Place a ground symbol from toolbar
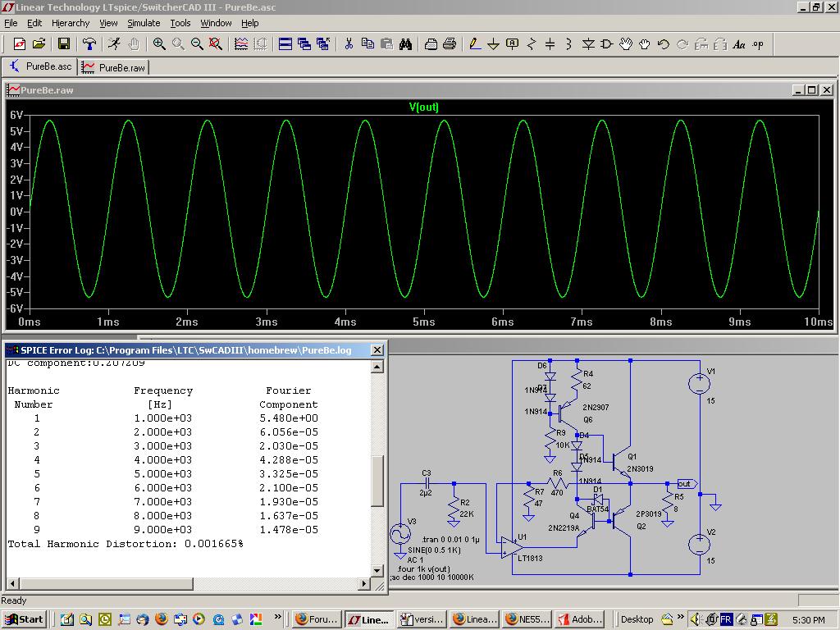The width and height of the screenshot is (840, 630). [x=493, y=44]
